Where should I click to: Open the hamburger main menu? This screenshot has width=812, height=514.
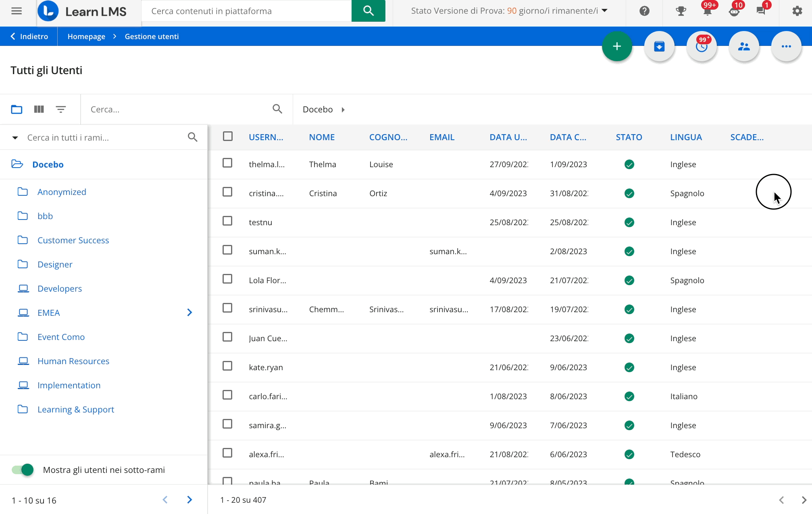click(17, 11)
